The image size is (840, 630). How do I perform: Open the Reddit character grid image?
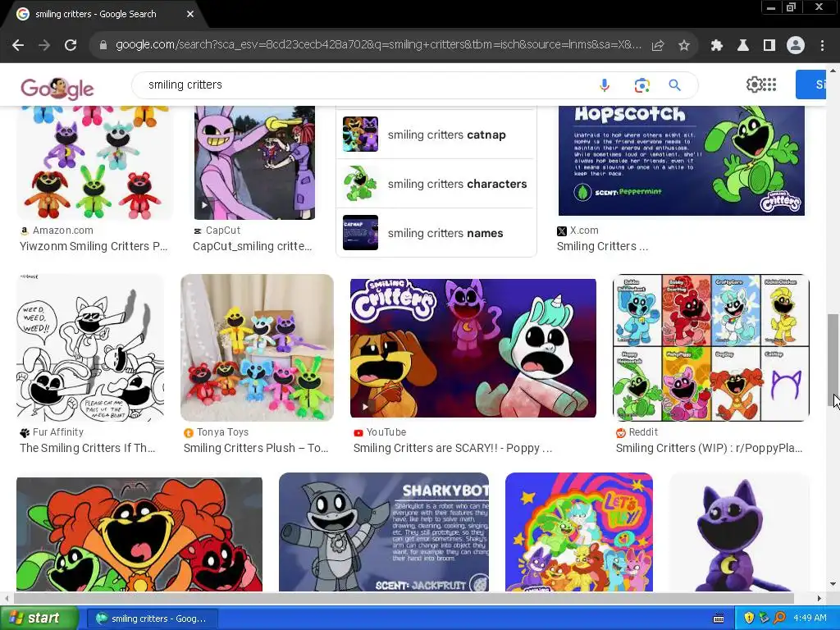tap(711, 348)
